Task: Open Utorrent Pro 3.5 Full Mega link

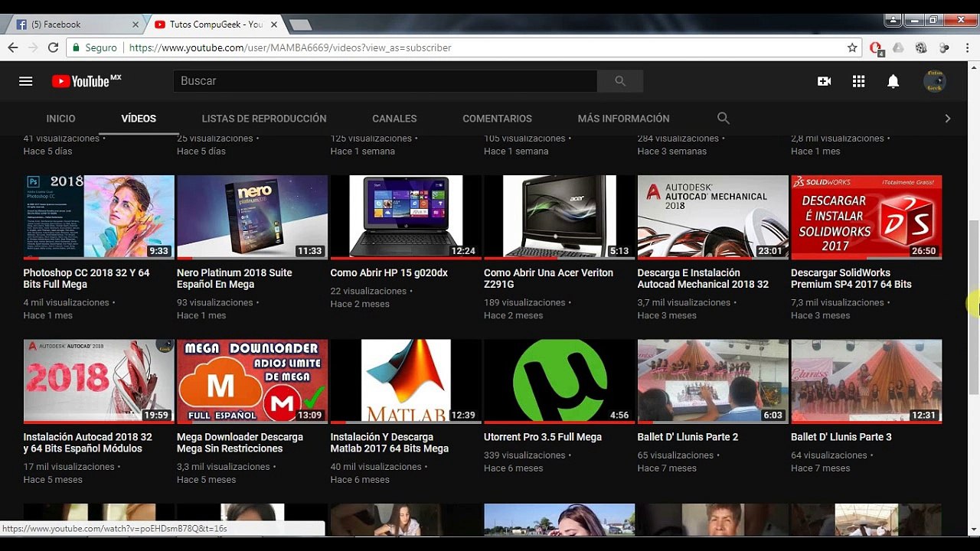Action: click(x=542, y=437)
